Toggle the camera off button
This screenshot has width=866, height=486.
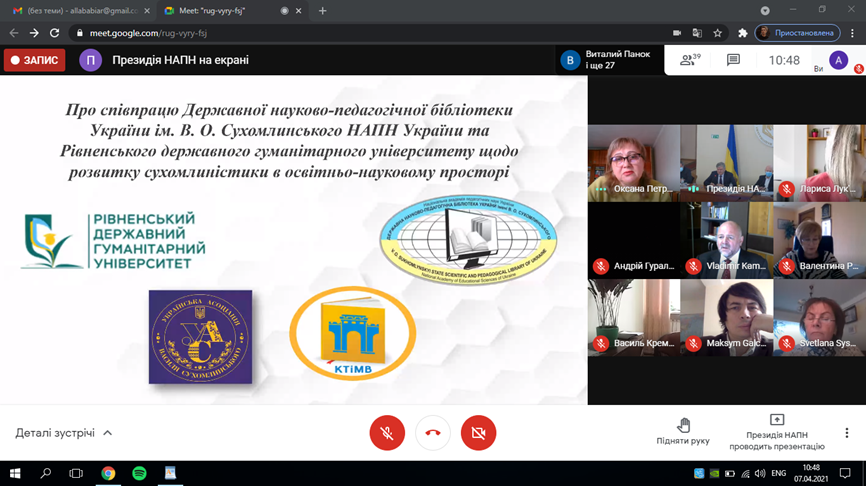click(478, 433)
